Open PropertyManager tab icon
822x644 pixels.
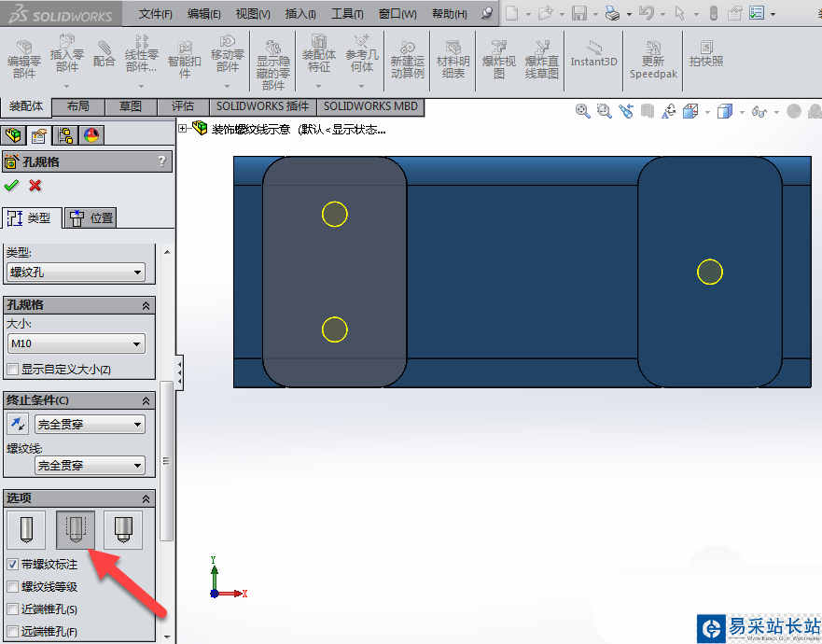[39, 136]
